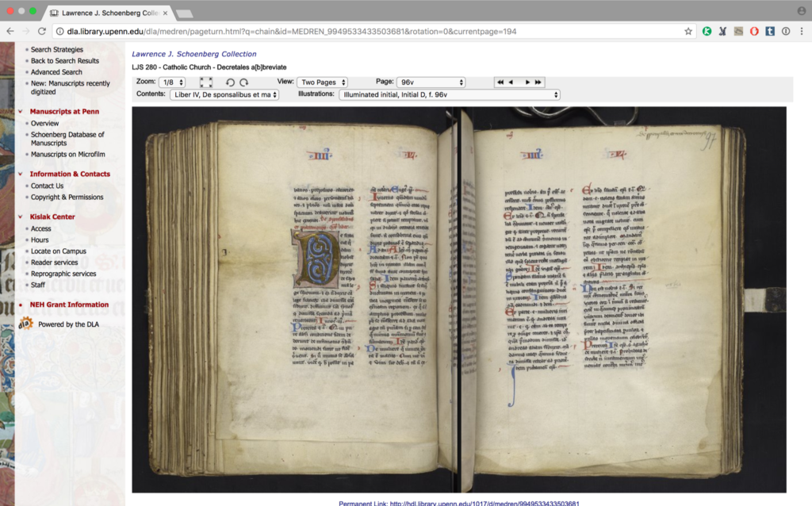Open the Permanent Link URL
The width and height of the screenshot is (812, 506).
coord(485,503)
